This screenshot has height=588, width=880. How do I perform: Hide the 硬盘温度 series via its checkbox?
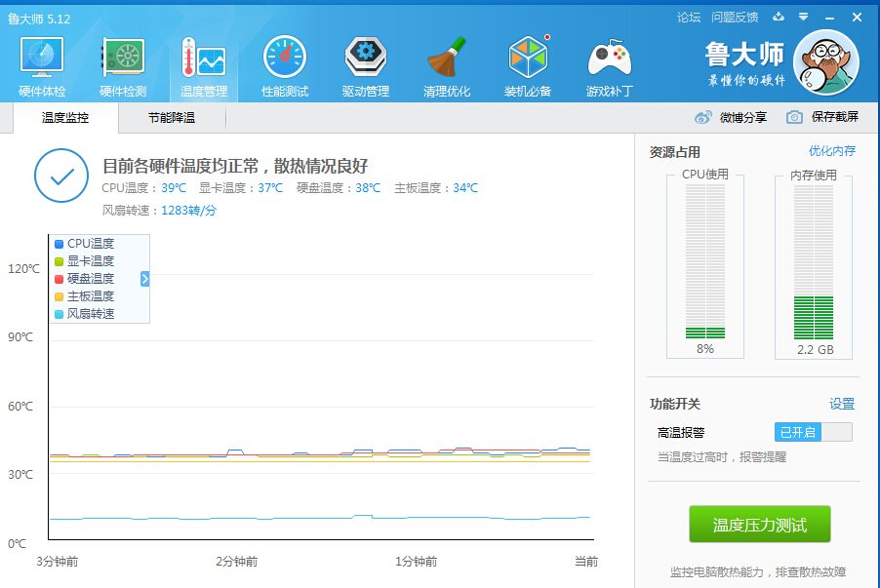pos(59,278)
